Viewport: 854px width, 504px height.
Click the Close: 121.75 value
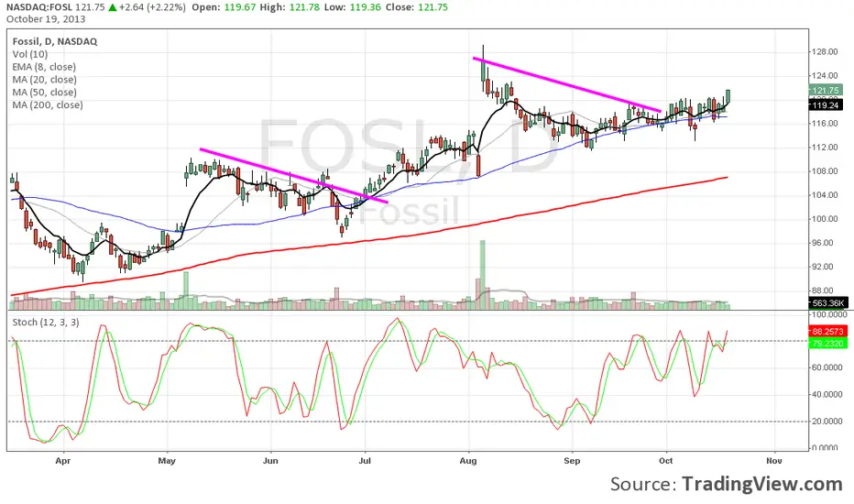[417, 7]
